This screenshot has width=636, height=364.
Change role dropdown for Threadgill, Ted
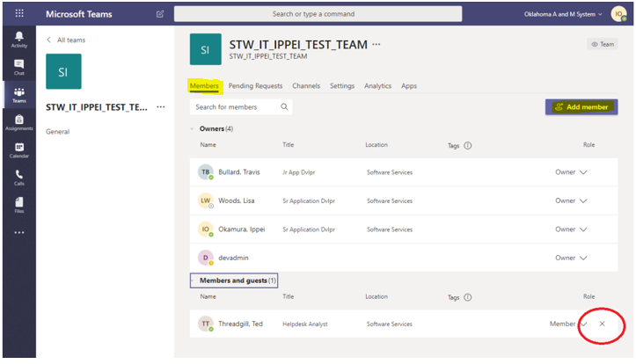click(583, 324)
